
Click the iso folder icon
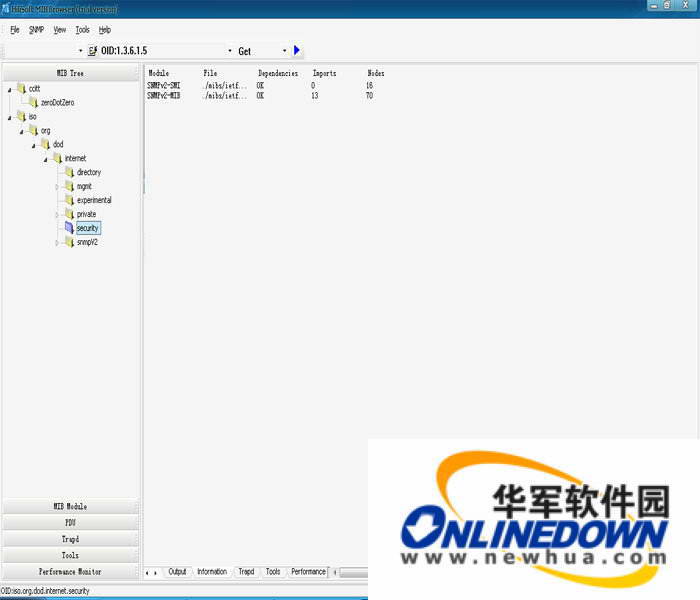[21, 117]
